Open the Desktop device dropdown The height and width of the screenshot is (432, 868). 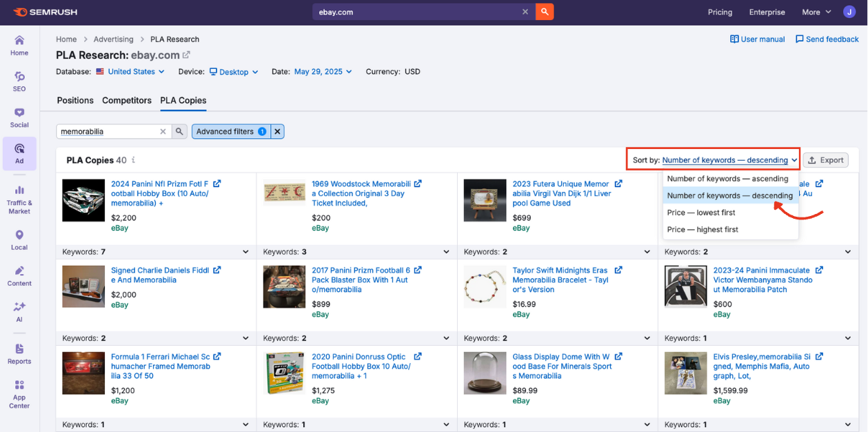pos(234,71)
